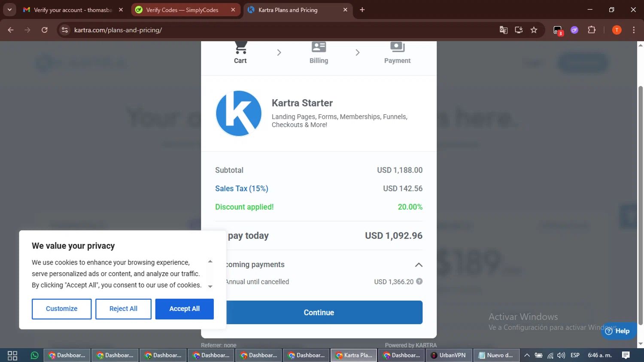The width and height of the screenshot is (644, 362).
Task: Click the address bar URL
Action: pos(118,30)
